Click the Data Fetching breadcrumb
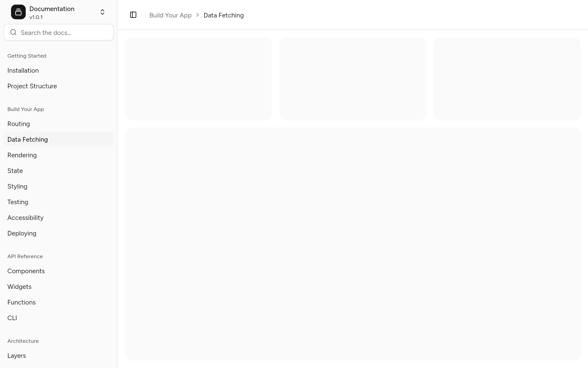This screenshot has width=588, height=368. (224, 15)
